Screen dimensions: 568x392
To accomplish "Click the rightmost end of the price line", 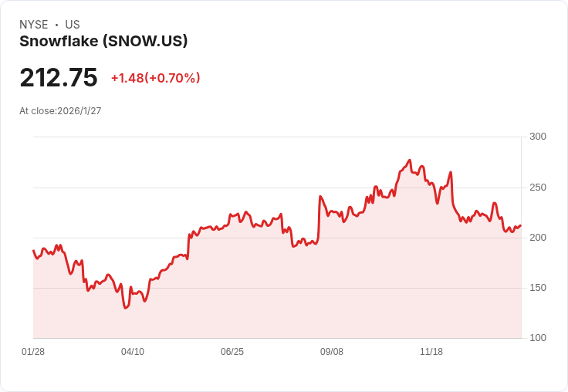I will (x=521, y=225).
